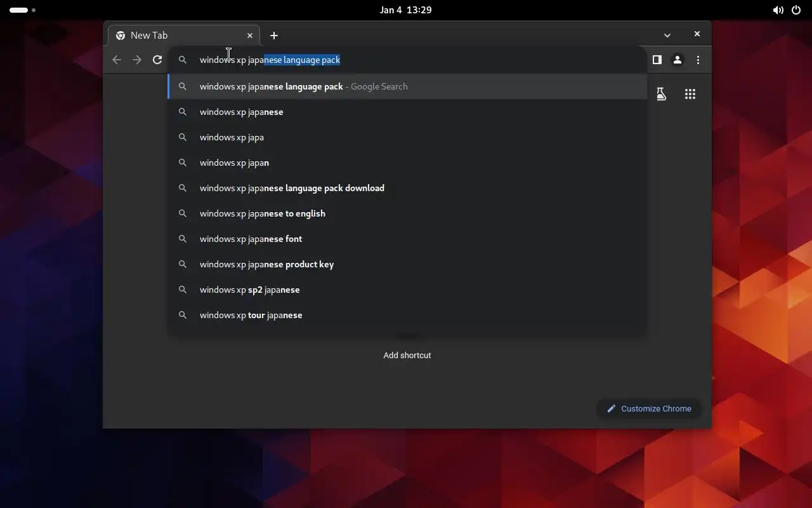Select 'windows xp japanese font' suggestion
This screenshot has width=812, height=508.
pos(407,239)
